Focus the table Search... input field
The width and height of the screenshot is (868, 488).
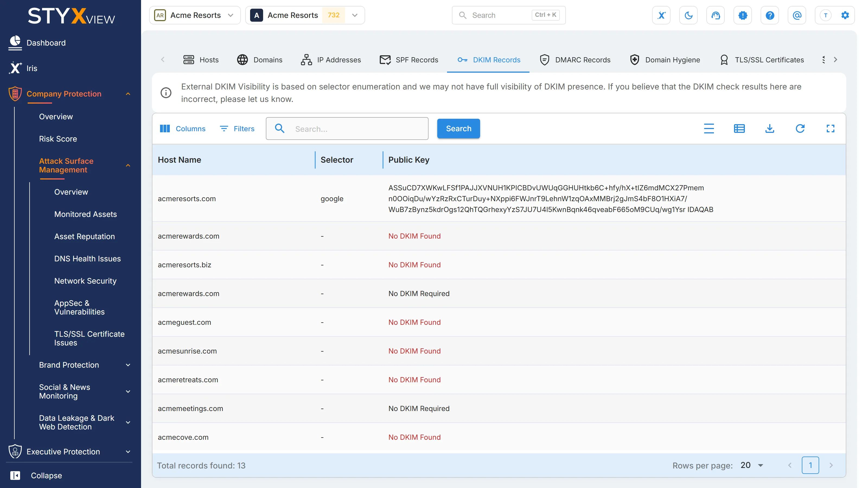point(347,129)
